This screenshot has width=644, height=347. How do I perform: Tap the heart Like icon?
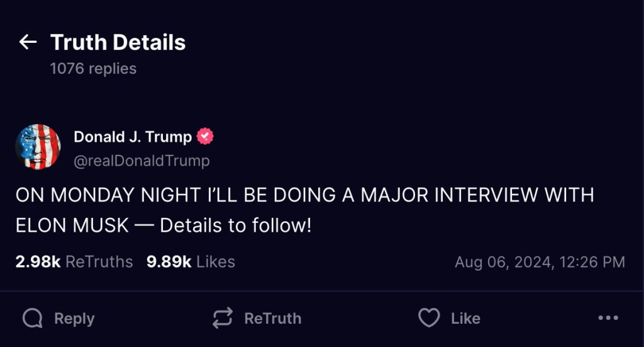tap(429, 318)
